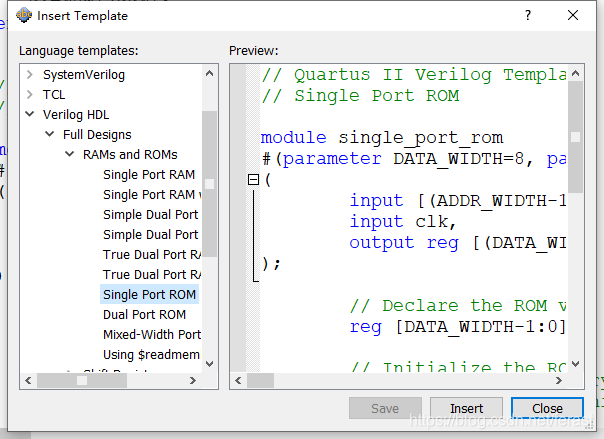604x439 pixels.
Task: Click the '// Declare the ROM' comment line
Action: click(458, 306)
